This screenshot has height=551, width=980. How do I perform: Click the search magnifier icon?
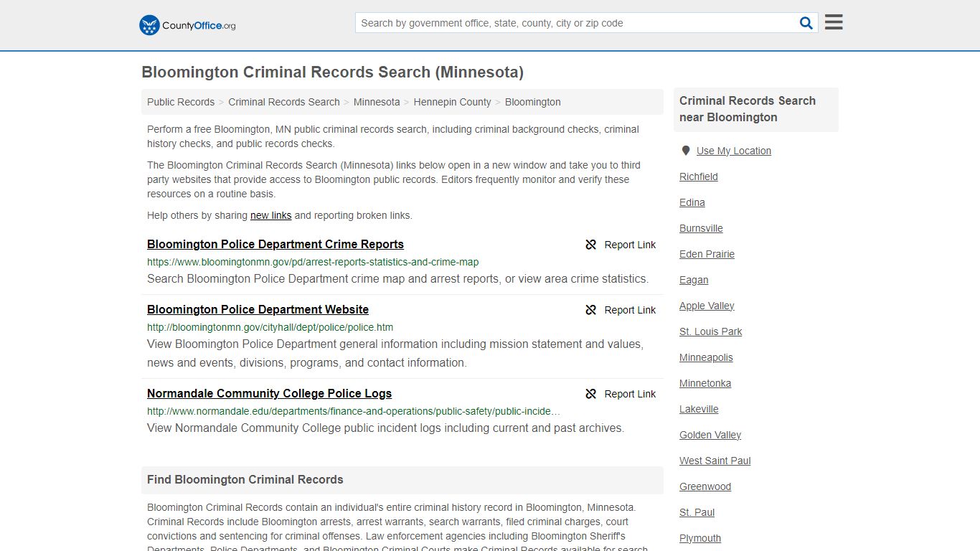pyautogui.click(x=806, y=23)
